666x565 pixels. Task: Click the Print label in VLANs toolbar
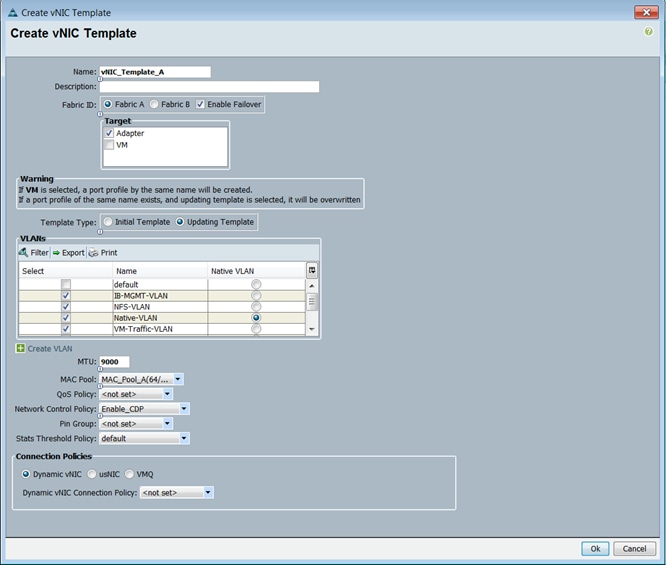point(109,253)
